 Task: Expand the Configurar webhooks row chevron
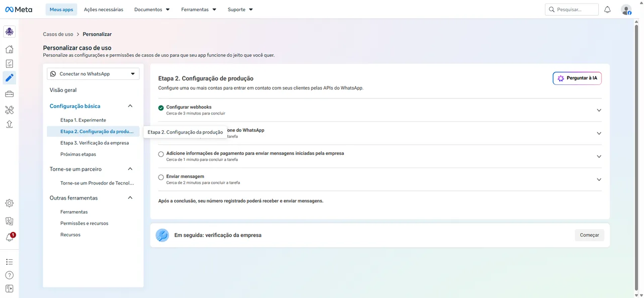(x=599, y=110)
